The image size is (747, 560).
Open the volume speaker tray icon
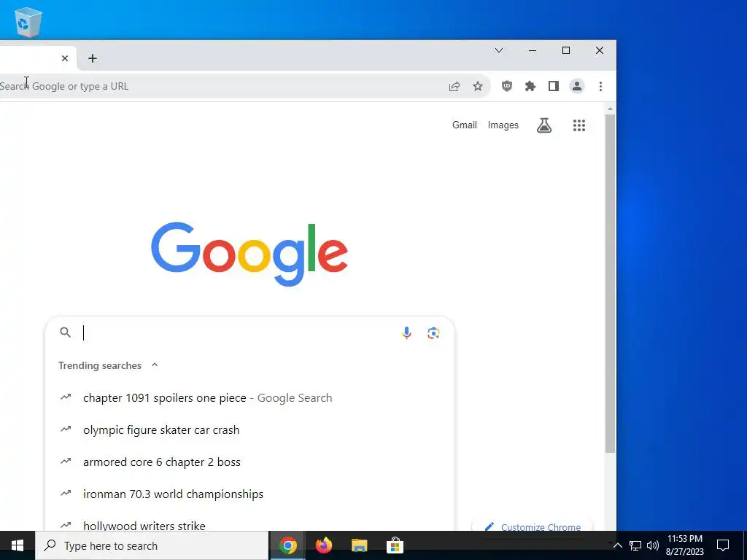653,545
